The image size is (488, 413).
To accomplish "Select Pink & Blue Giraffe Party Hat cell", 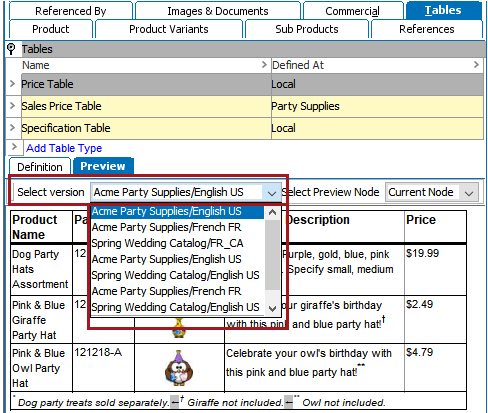I will pyautogui.click(x=42, y=320).
